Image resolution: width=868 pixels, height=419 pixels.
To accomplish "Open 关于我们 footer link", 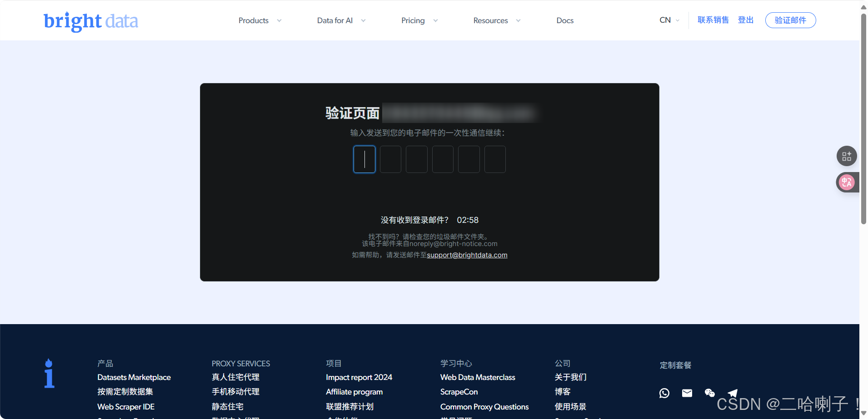I will point(571,377).
